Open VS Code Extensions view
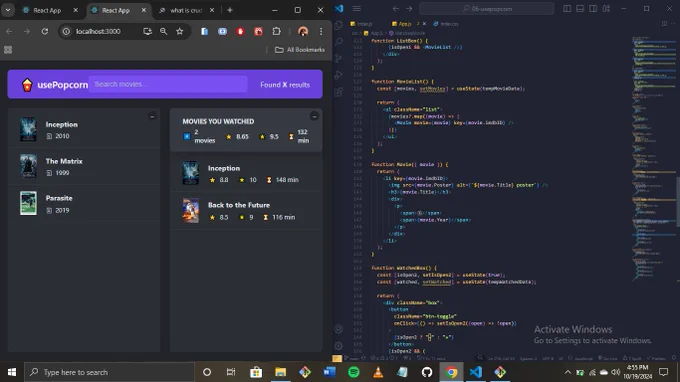This screenshot has height=382, width=680. coord(339,92)
